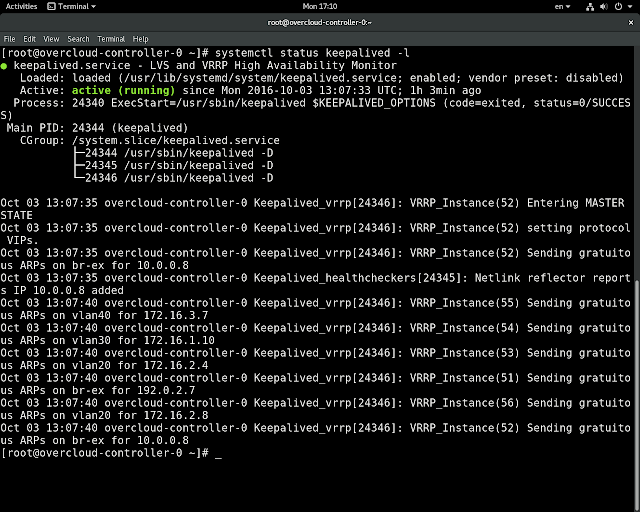Screen dimensions: 640x512
Task: Click the typed 'systemctl status keepalived -l' command
Action: click(312, 53)
